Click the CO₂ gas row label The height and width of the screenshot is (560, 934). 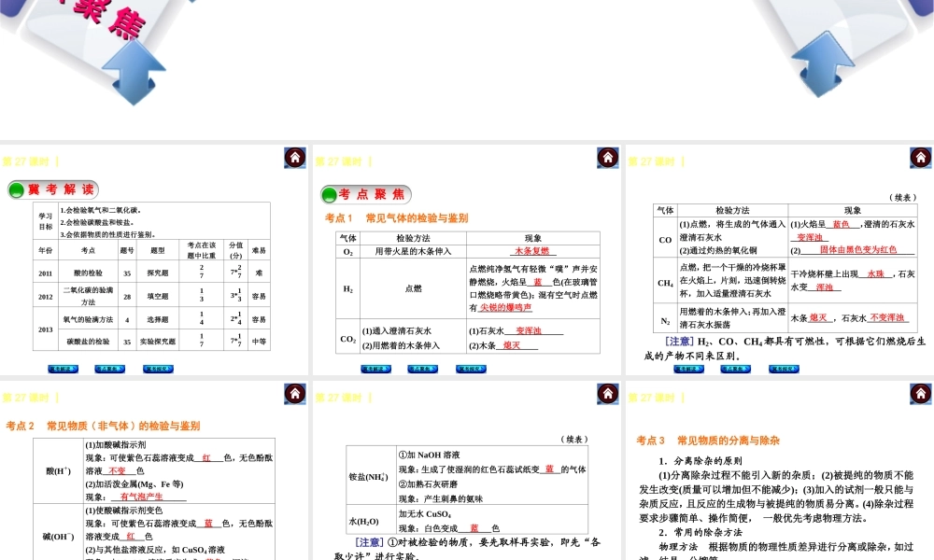coord(347,339)
